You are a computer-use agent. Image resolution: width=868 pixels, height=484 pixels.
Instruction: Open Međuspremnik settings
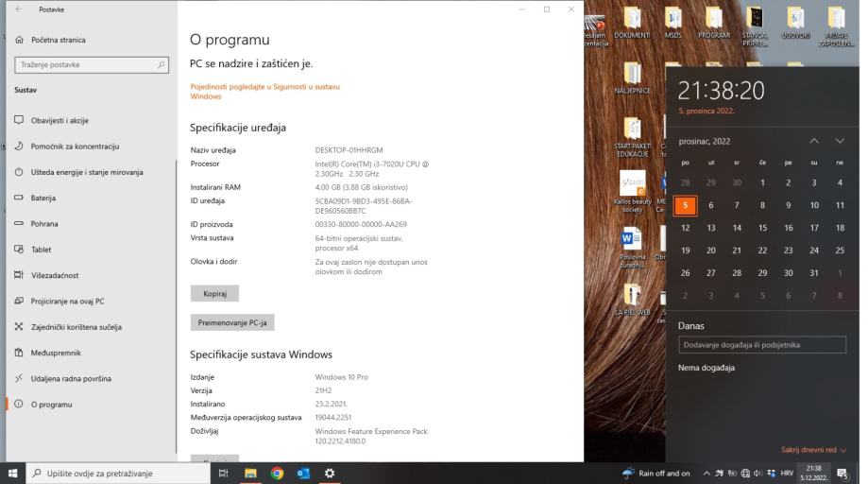56,353
